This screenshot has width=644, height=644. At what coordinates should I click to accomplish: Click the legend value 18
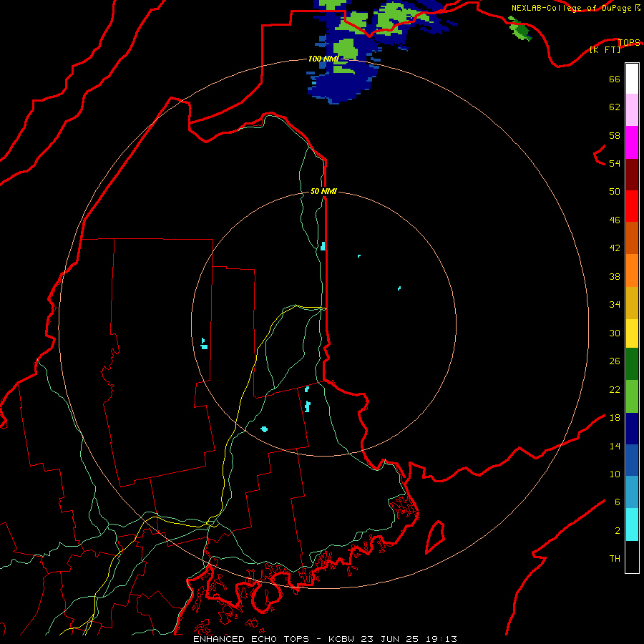click(x=615, y=418)
